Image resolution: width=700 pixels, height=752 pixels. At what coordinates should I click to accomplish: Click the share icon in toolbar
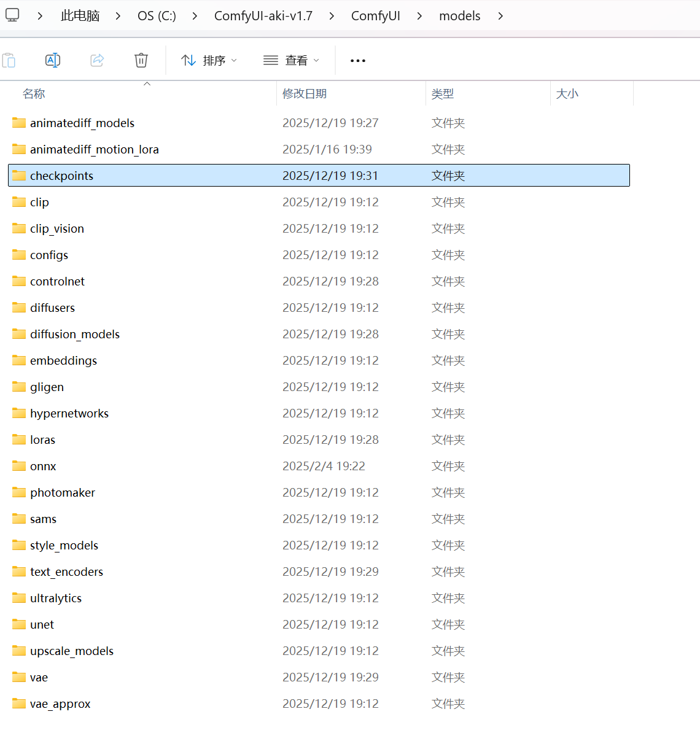pyautogui.click(x=97, y=60)
